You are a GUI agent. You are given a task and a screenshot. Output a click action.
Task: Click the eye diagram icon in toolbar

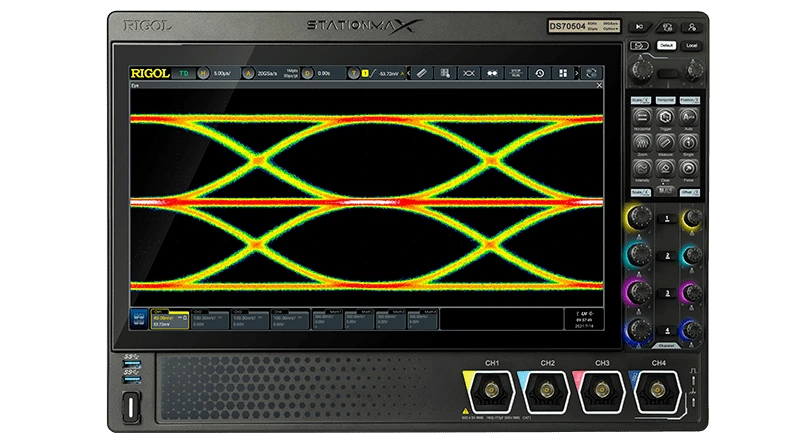467,73
